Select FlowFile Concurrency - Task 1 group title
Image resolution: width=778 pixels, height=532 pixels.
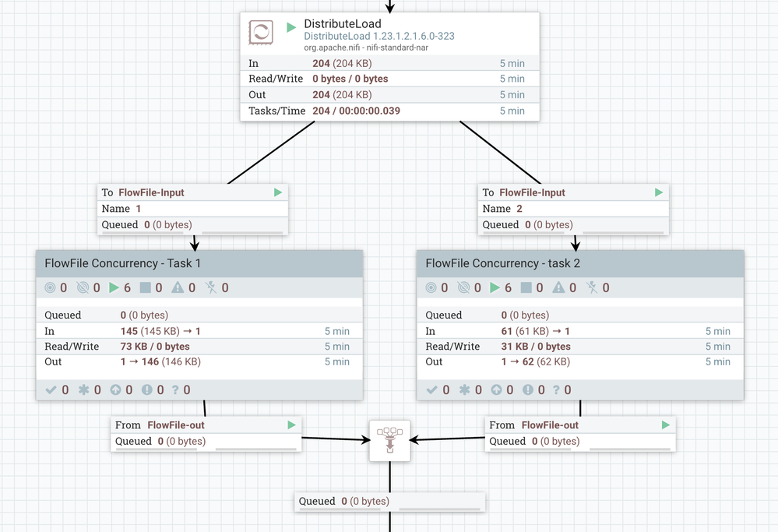click(x=122, y=263)
